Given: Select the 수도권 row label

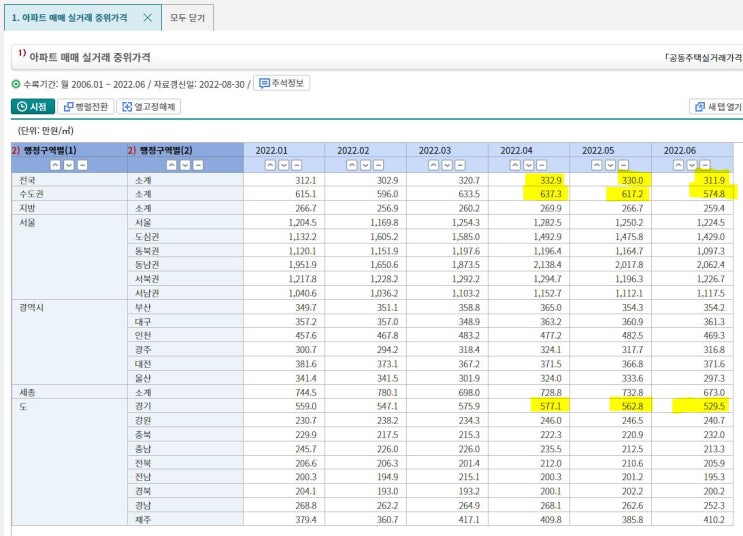Looking at the screenshot, I should pos(31,194).
